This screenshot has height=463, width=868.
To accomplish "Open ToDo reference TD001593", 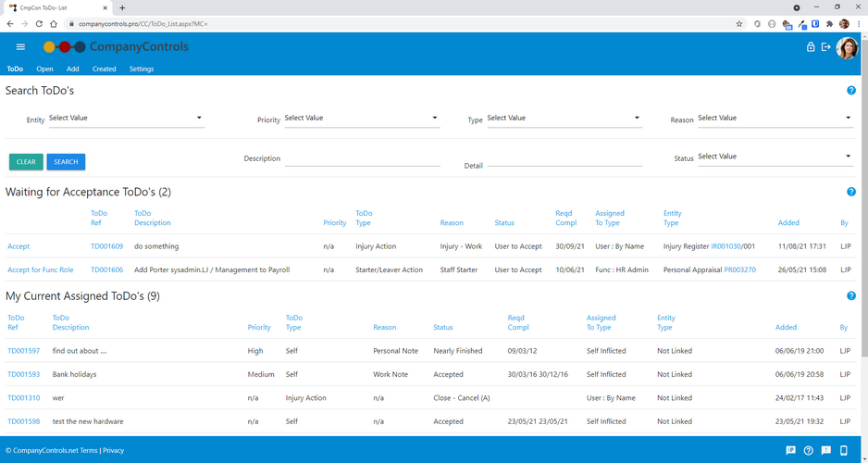I will click(24, 374).
